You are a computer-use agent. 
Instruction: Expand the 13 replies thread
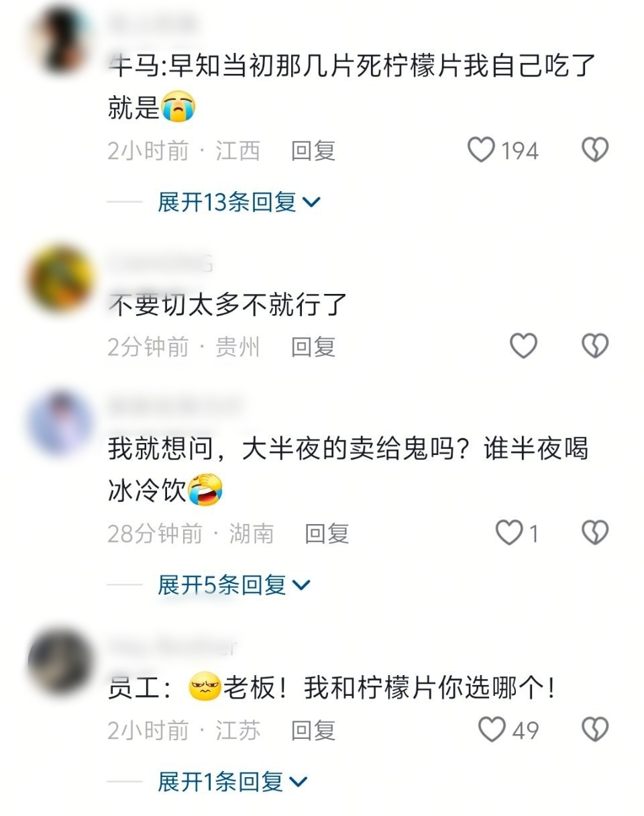click(239, 201)
